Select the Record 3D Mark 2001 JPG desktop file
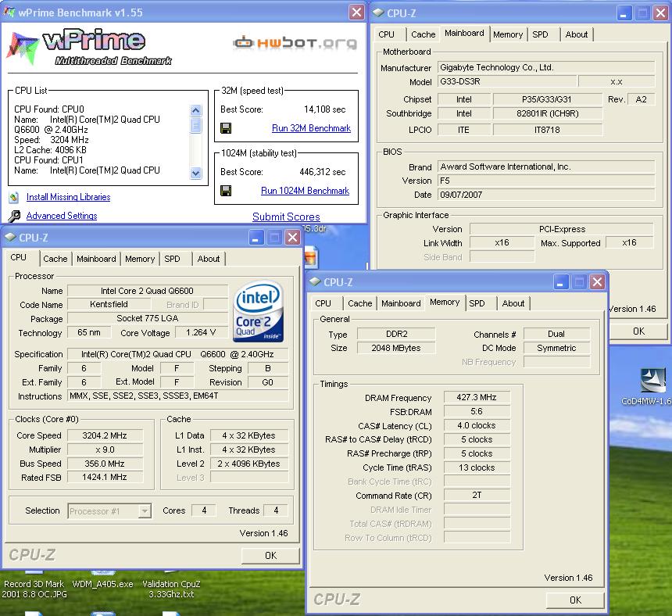Image resolution: width=672 pixels, height=616 pixels. click(x=34, y=589)
